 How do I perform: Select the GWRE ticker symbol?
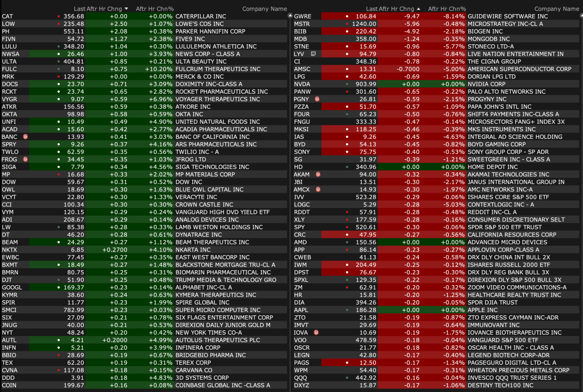coord(303,16)
